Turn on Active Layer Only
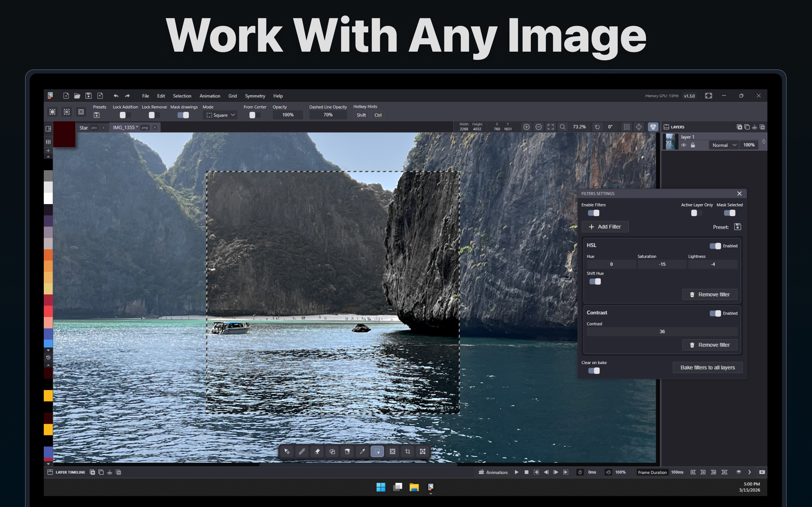The width and height of the screenshot is (812, 507). point(696,213)
